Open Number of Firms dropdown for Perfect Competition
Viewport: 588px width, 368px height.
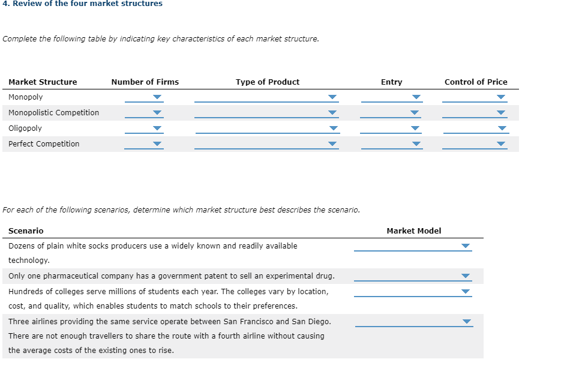(156, 143)
